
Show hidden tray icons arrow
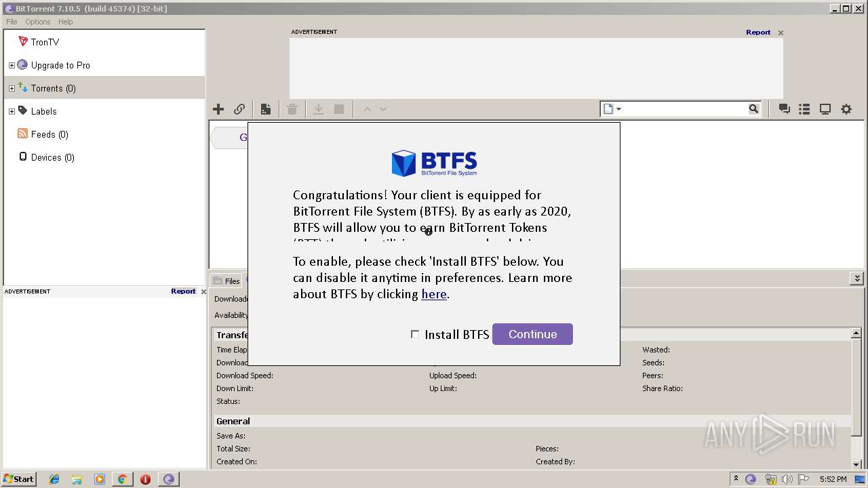tap(736, 479)
